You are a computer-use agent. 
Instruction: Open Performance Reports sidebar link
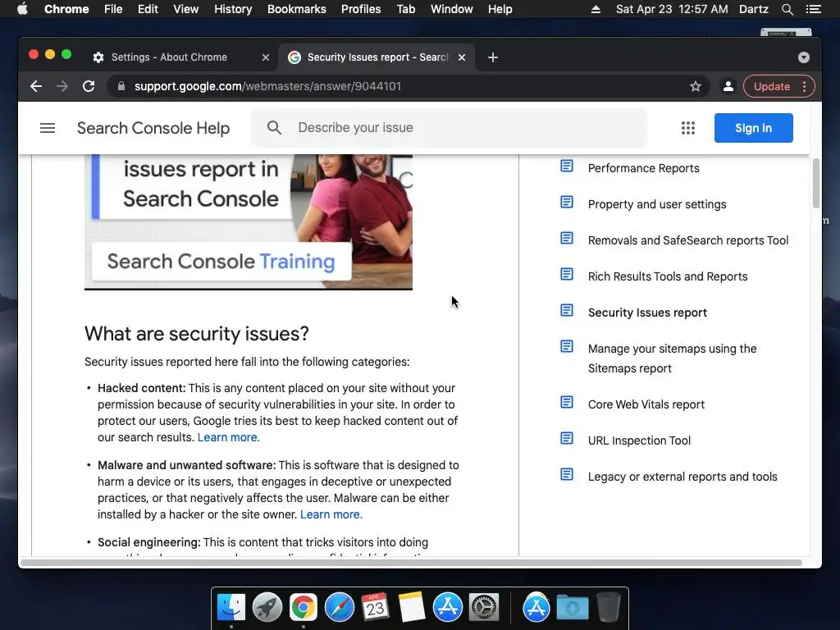pos(643,168)
